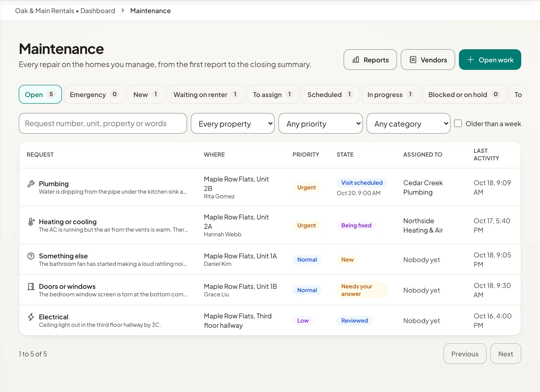Open the Any category dropdown
This screenshot has width=540, height=392.
tap(408, 124)
